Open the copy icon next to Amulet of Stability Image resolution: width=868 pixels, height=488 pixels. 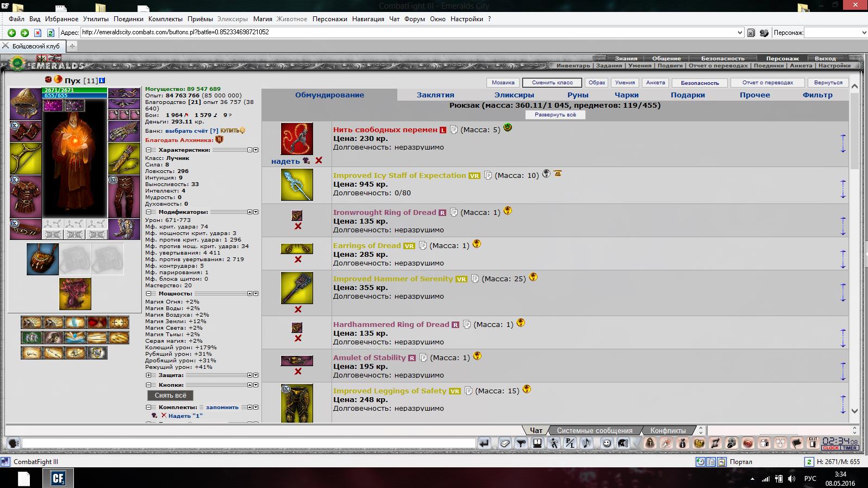tap(423, 357)
